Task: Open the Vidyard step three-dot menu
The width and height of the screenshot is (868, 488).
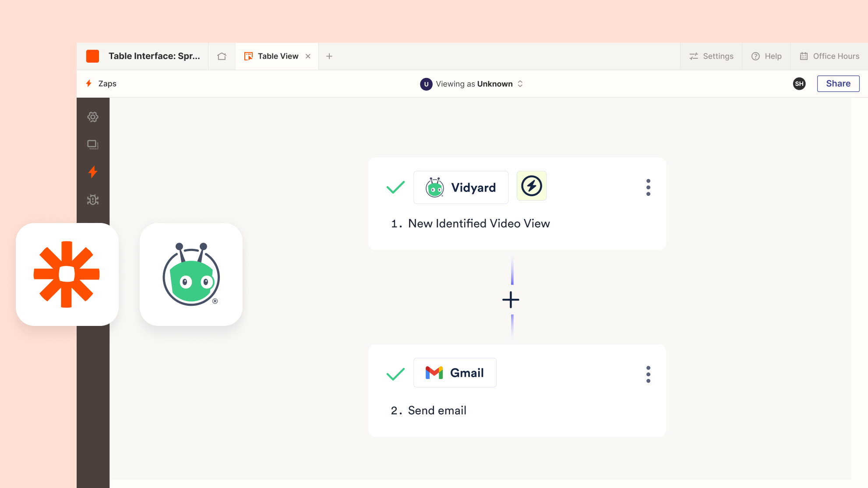Action: [648, 187]
